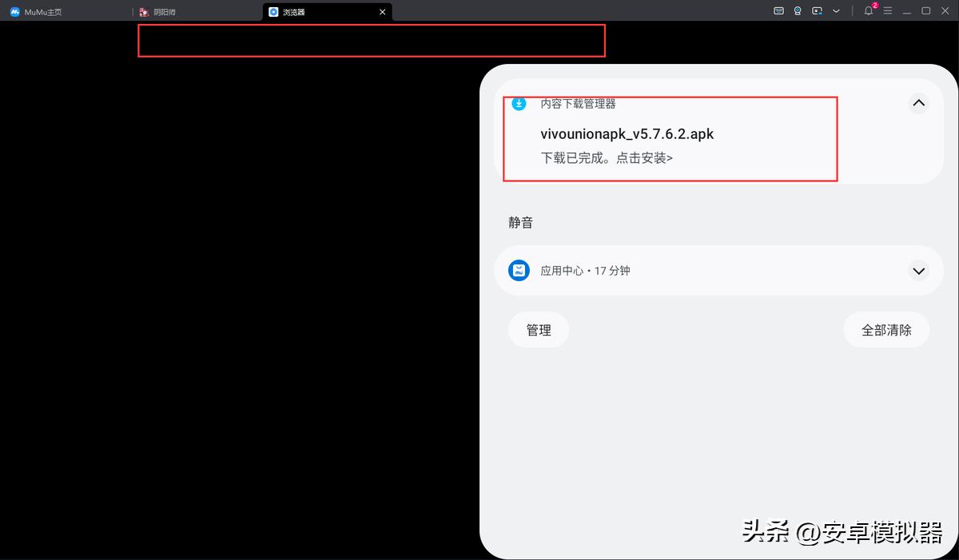Open the hamburger menu icon

coord(888,11)
